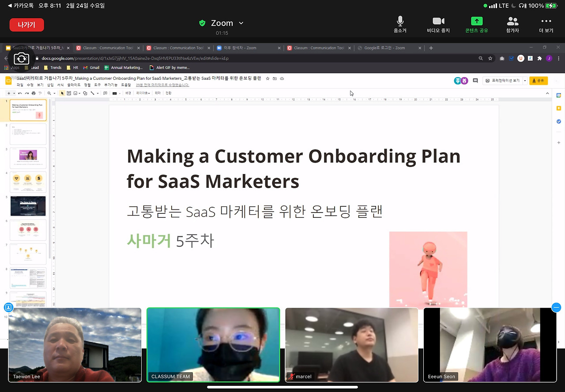Screen dimensions: 565x392
Task: Switch to the 이후 참석자 - Zoom tab
Action: pyautogui.click(x=249, y=48)
